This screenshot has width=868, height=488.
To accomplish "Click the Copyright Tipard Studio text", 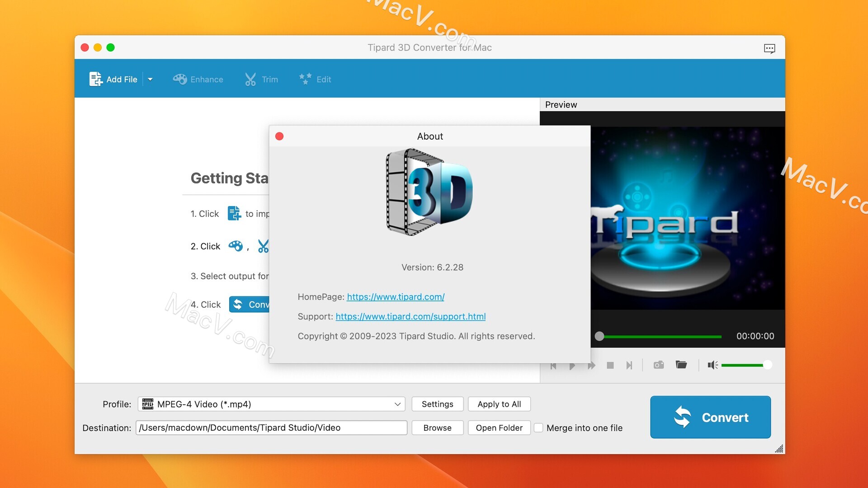I will (x=416, y=336).
